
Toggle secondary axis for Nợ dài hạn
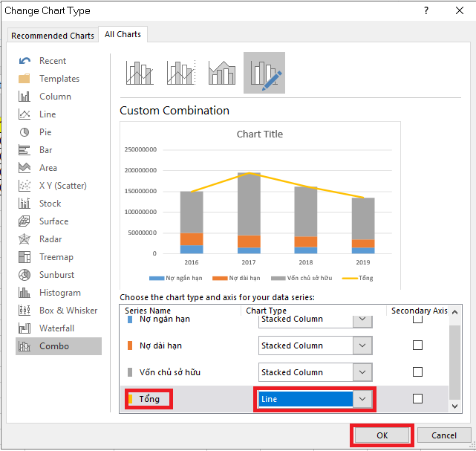coord(417,345)
